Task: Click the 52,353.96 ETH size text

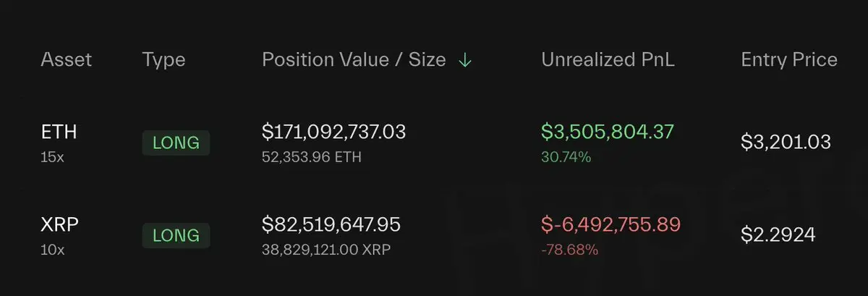Action: click(312, 156)
